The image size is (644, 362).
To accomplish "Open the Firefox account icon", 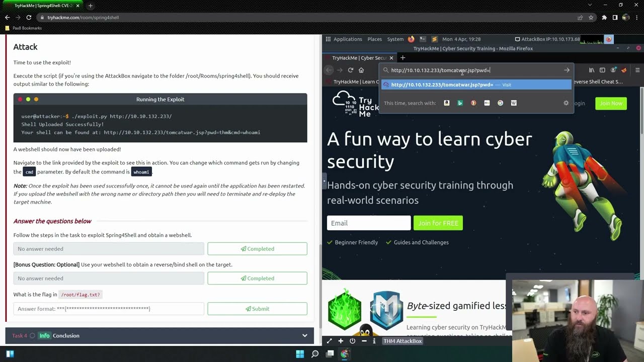I will click(613, 70).
